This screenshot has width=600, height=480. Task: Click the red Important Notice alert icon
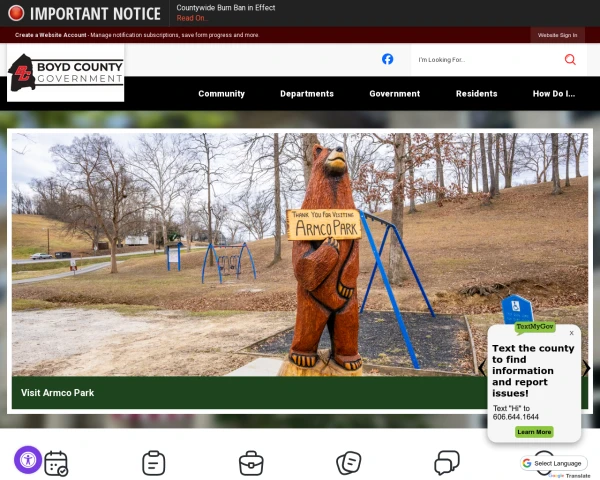point(16,13)
